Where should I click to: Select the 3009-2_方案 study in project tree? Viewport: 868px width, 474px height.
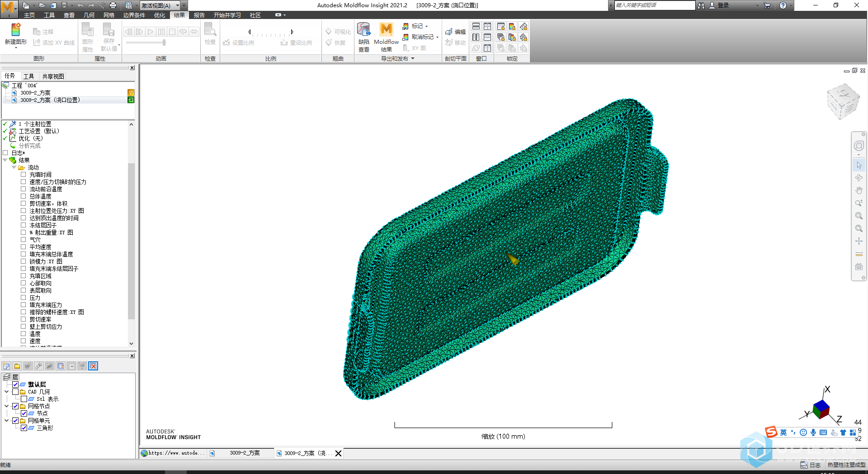(x=35, y=93)
